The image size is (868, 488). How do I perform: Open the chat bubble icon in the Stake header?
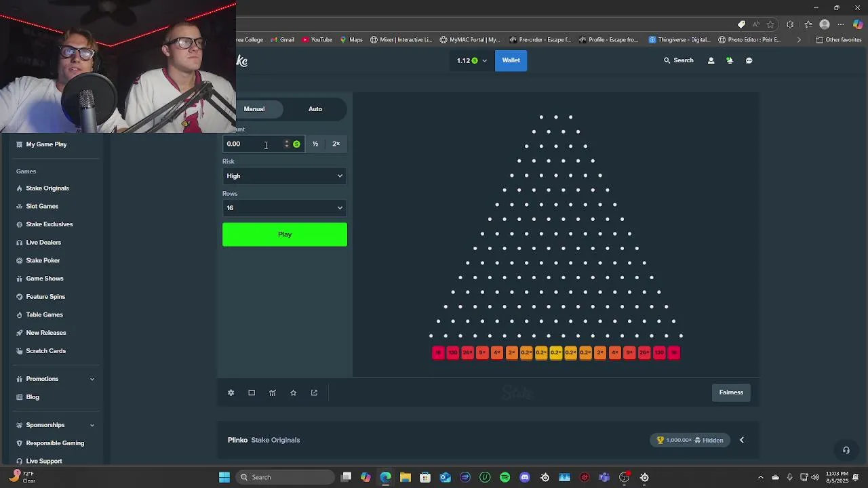[x=749, y=60]
